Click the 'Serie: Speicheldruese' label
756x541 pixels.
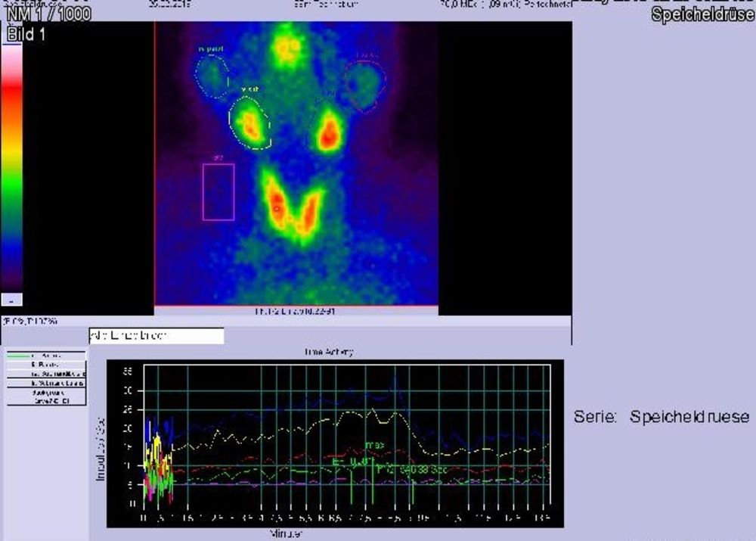tap(661, 416)
